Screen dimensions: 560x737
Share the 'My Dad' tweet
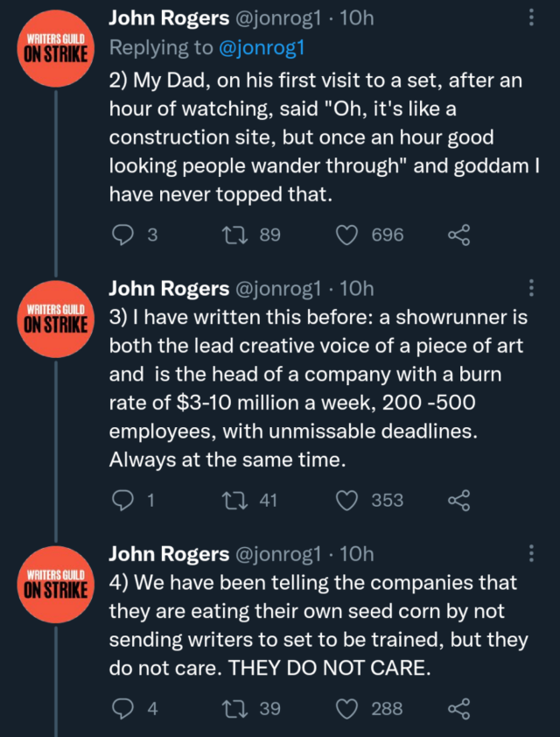pyautogui.click(x=459, y=235)
